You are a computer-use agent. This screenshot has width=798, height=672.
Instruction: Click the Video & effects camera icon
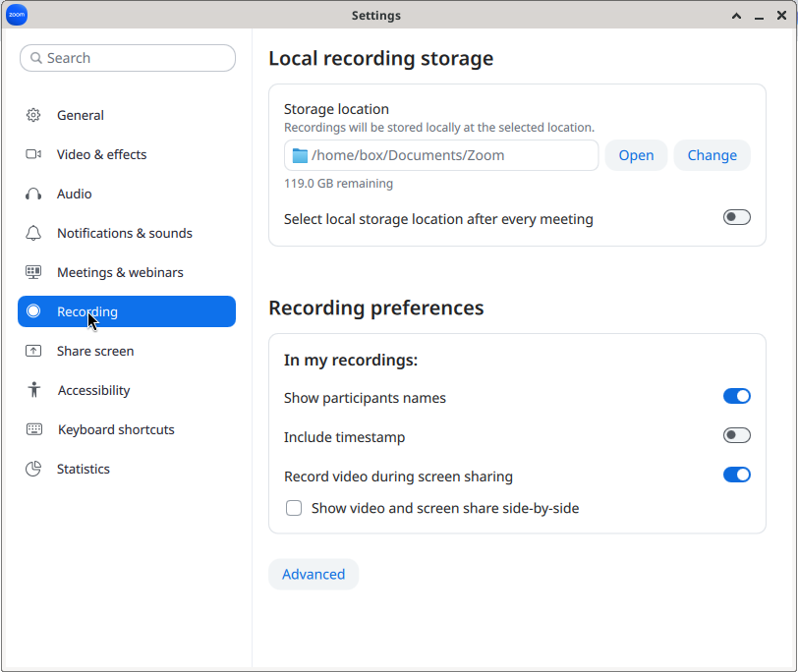[x=33, y=154]
